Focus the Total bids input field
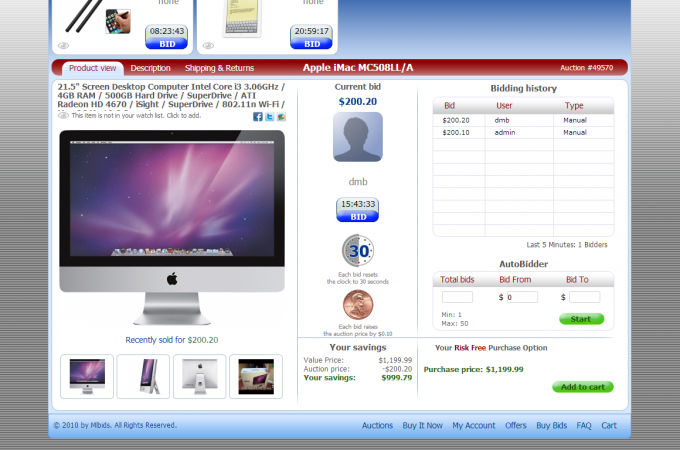This screenshot has height=450, width=680. (x=457, y=297)
